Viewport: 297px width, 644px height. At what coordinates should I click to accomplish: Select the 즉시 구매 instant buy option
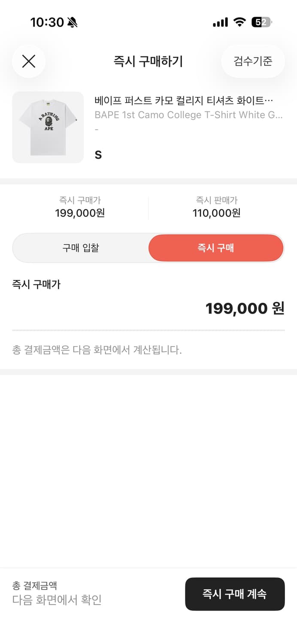pyautogui.click(x=215, y=248)
